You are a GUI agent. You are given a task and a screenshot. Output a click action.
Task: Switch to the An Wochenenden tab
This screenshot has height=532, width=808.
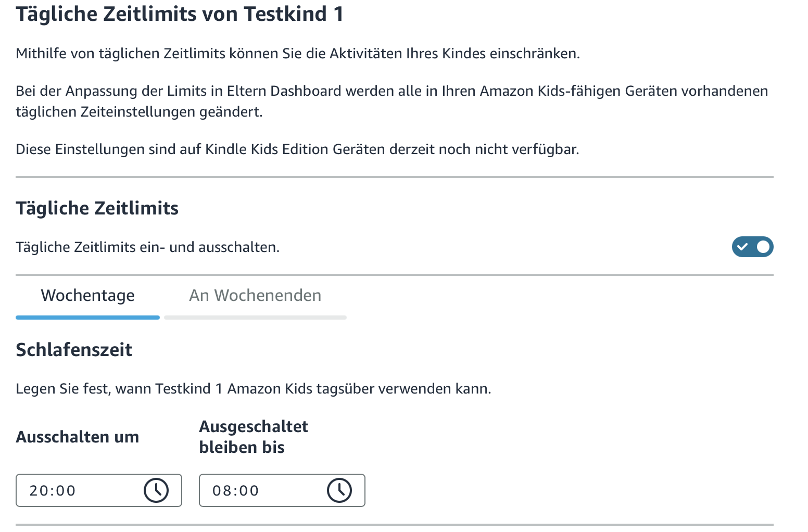(x=255, y=296)
